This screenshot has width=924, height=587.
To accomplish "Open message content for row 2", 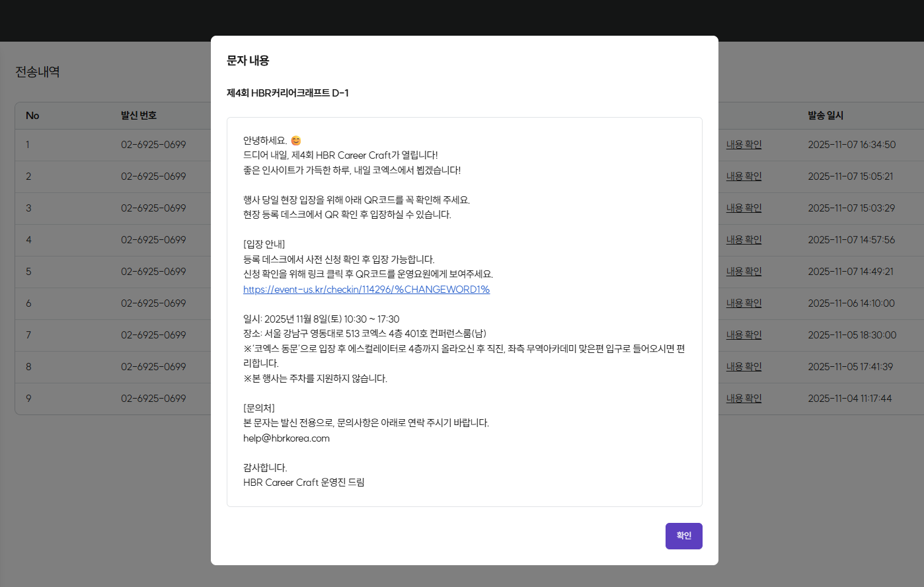I will (x=744, y=176).
